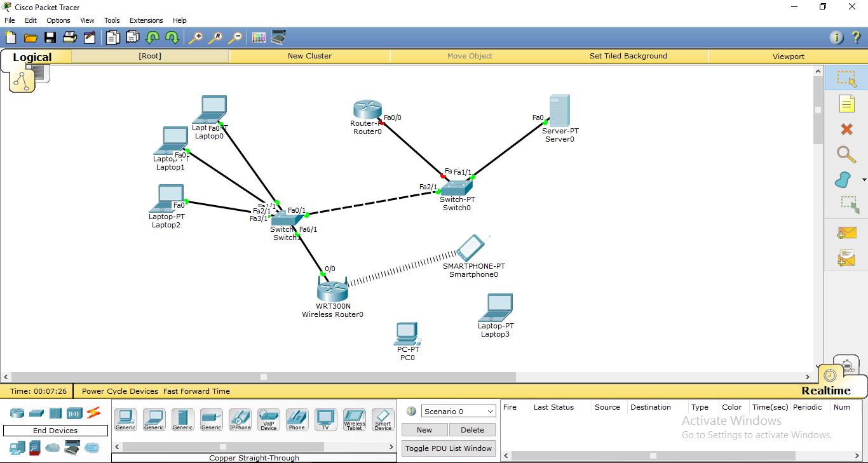The height and width of the screenshot is (463, 868).
Task: Select the Wireless Tablet end device
Action: [354, 419]
